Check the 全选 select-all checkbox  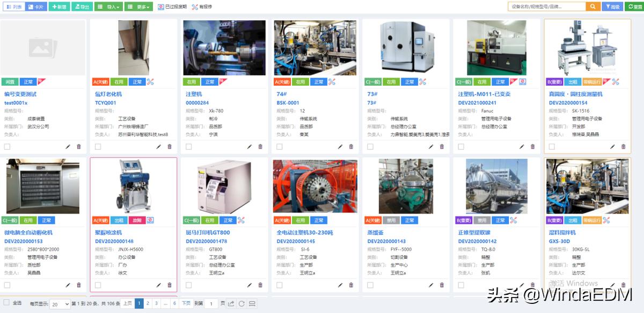click(x=6, y=303)
